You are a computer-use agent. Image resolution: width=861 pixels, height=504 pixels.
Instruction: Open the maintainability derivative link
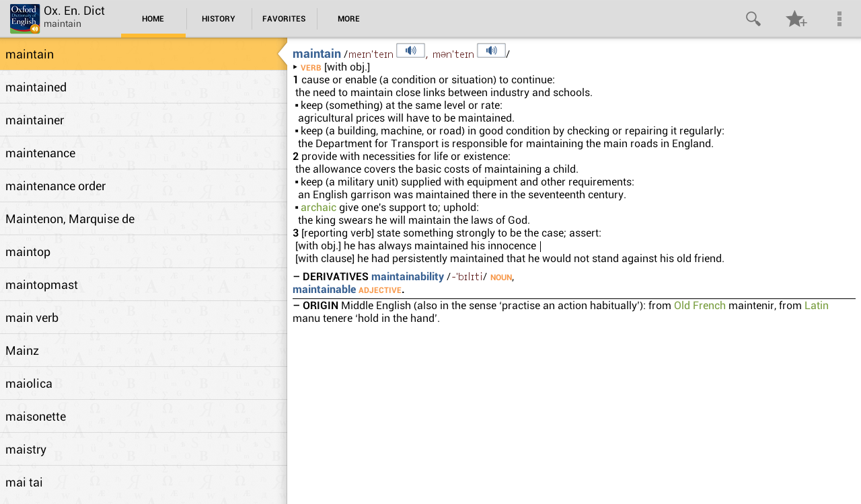tap(407, 276)
